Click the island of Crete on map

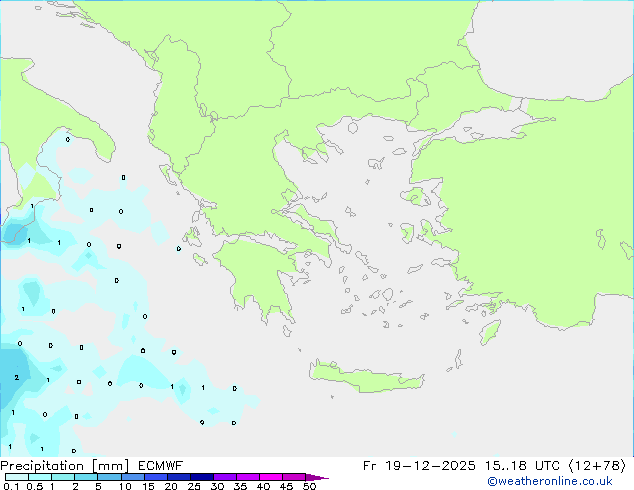click(x=366, y=377)
